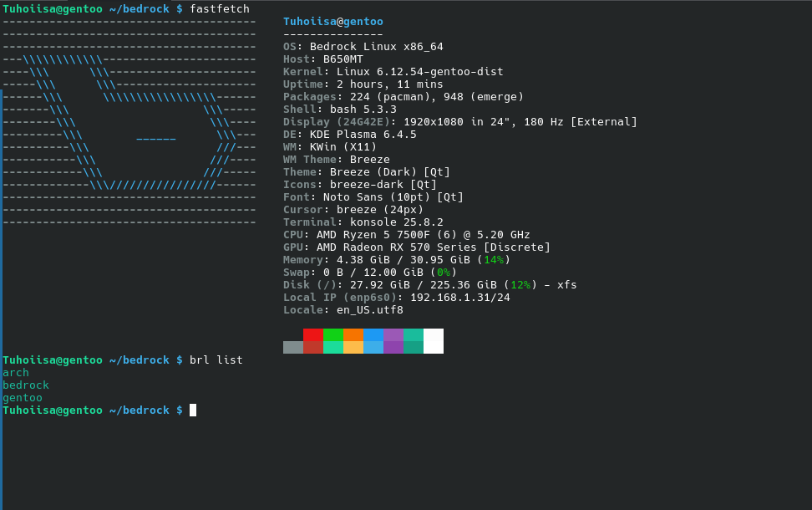This screenshot has width=812, height=510.
Task: Click the bright green color block
Action: pyautogui.click(x=333, y=334)
